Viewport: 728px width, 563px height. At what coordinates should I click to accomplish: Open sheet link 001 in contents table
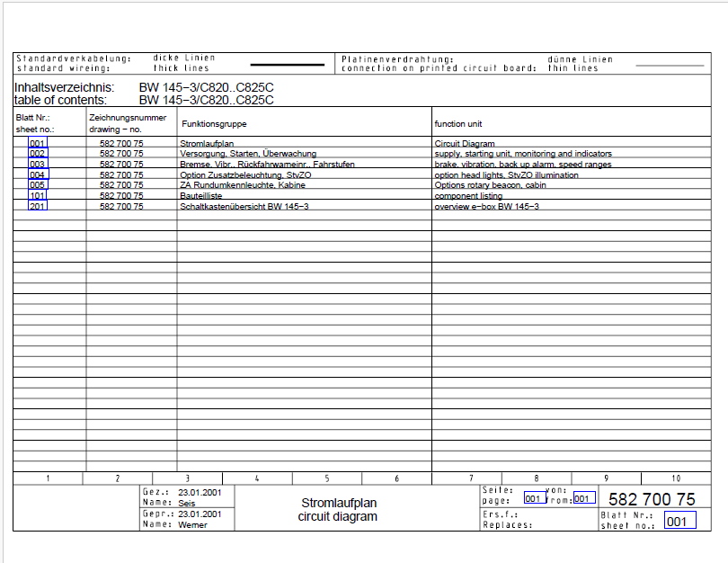pyautogui.click(x=38, y=143)
